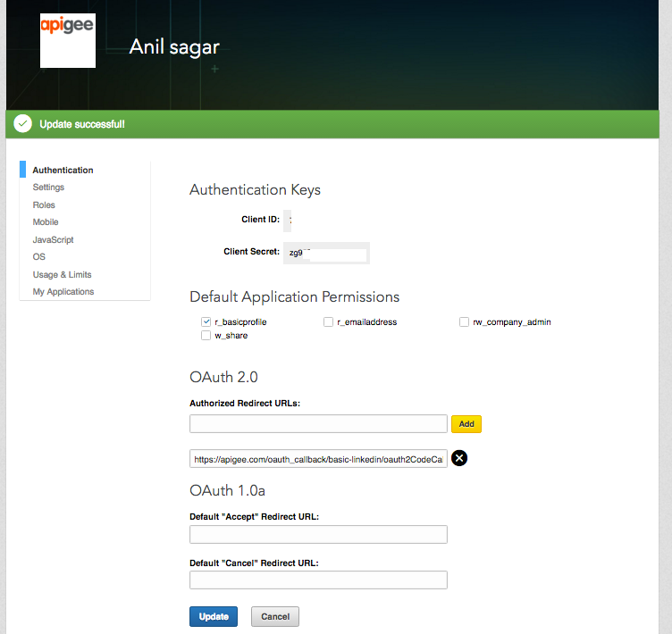This screenshot has height=634, width=672.
Task: Click the Update successful! message
Action: [x=82, y=124]
